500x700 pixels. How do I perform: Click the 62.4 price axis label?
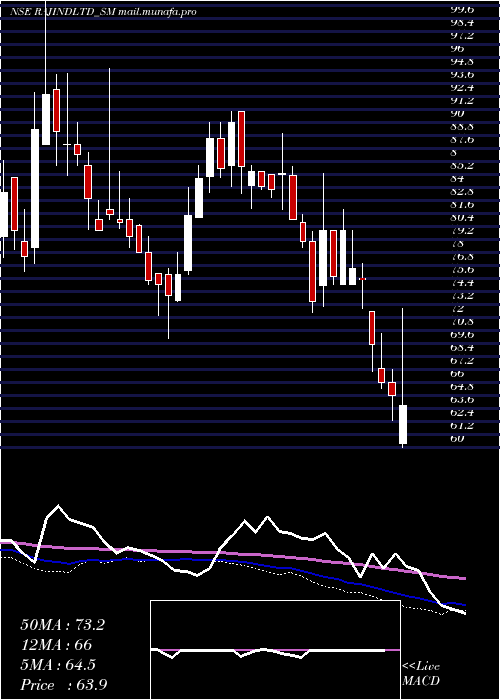coord(464,412)
